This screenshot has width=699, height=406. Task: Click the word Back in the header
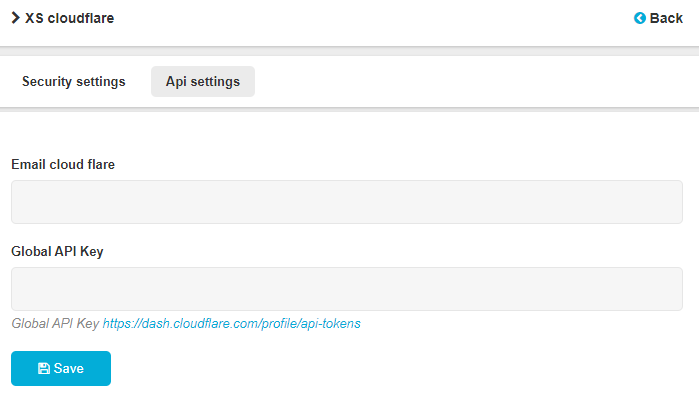pos(666,18)
